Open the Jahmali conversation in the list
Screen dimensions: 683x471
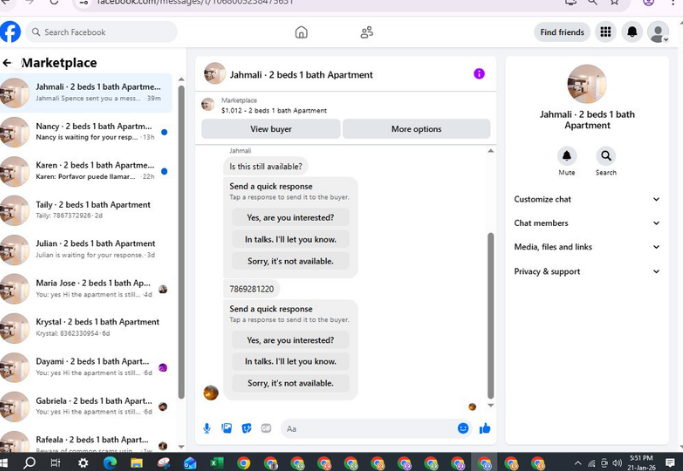click(86, 93)
